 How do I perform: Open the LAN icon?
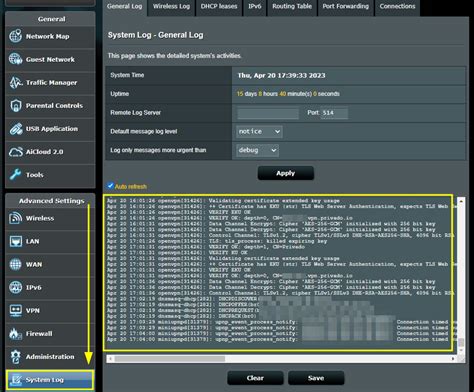tap(15, 241)
